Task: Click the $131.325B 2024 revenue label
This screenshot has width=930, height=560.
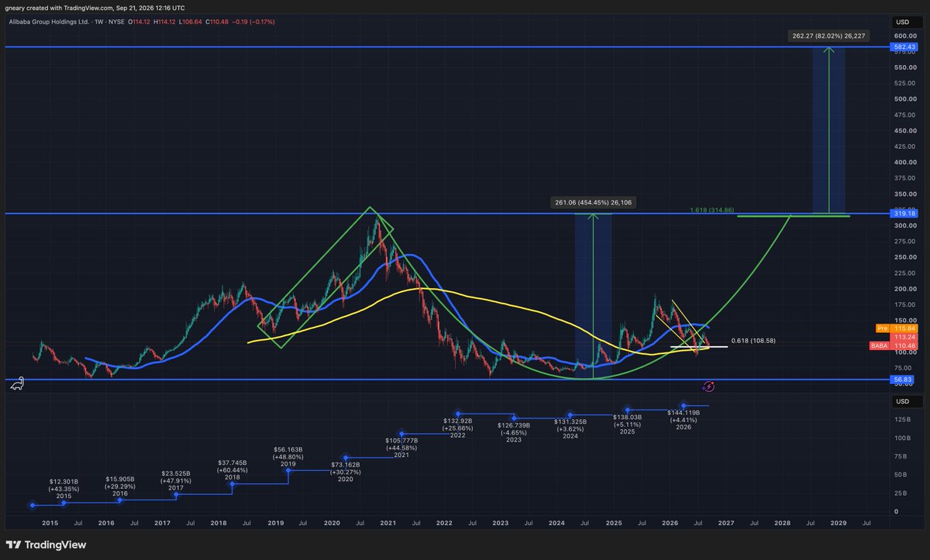Action: point(571,428)
